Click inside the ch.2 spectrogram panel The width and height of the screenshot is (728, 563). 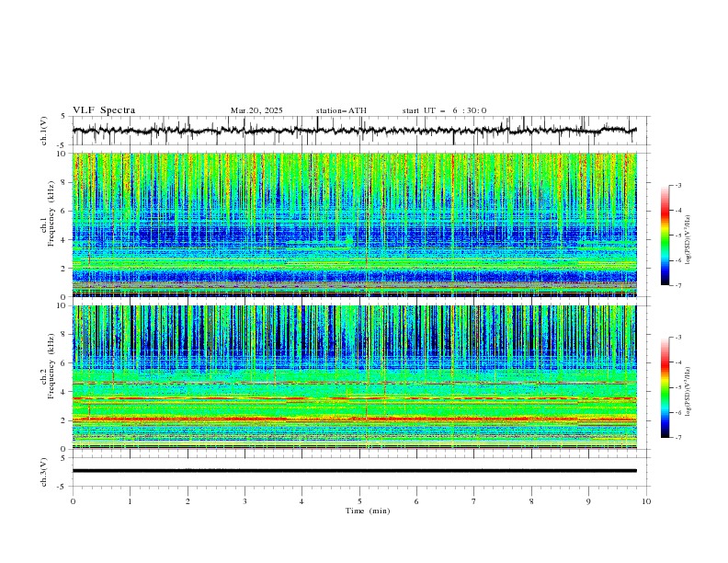tap(354, 377)
